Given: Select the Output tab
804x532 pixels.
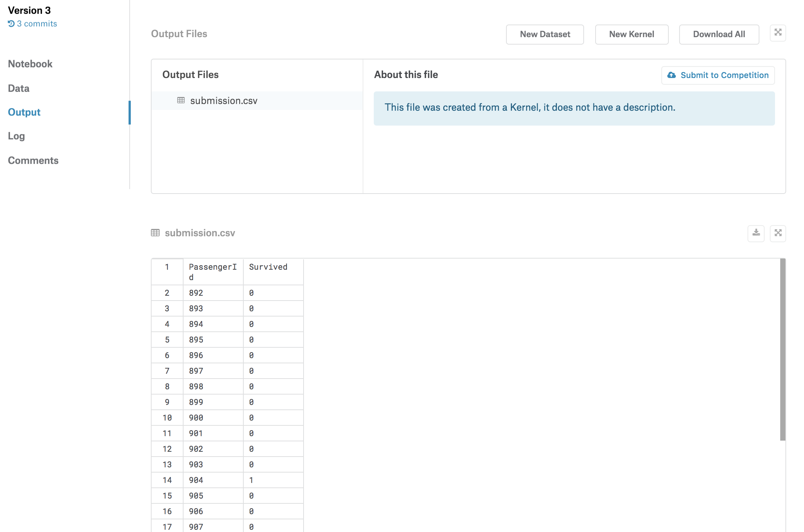Looking at the screenshot, I should [x=24, y=112].
